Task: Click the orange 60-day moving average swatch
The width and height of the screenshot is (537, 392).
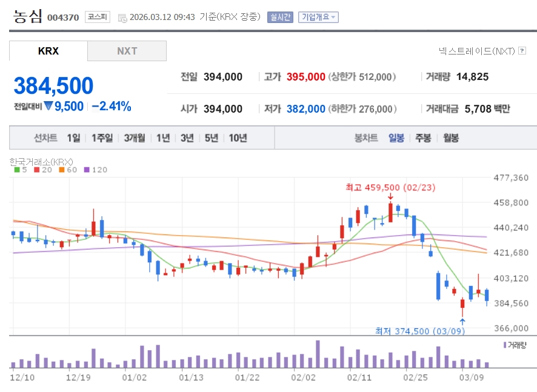Action: tap(62, 170)
